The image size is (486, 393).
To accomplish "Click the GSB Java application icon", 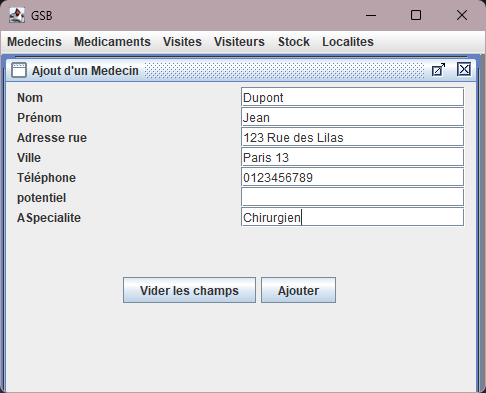I will [17, 15].
